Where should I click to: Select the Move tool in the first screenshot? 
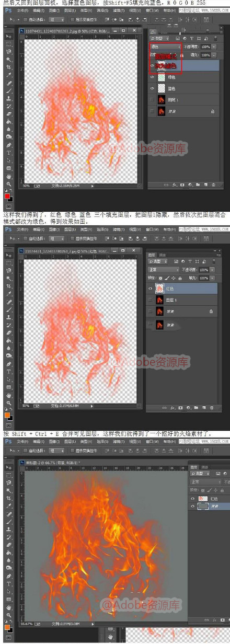9,37
